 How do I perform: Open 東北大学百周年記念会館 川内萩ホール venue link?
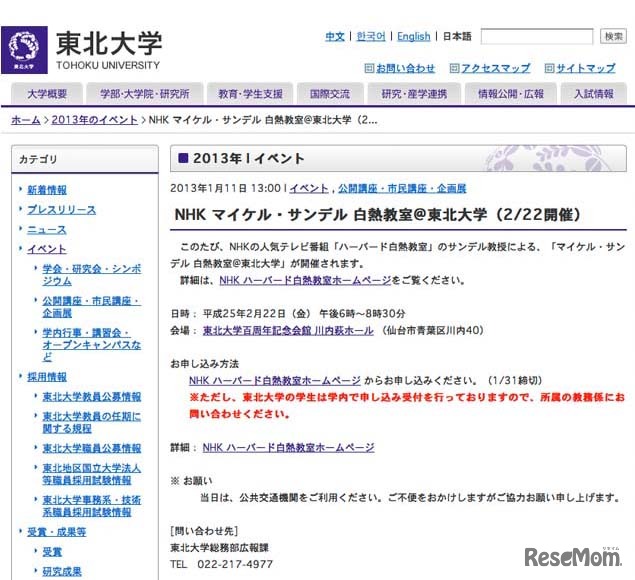pos(288,331)
